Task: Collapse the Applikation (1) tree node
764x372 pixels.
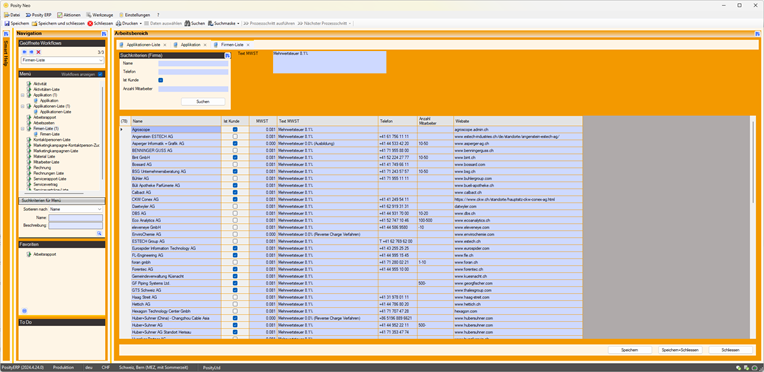Action: click(x=22, y=95)
